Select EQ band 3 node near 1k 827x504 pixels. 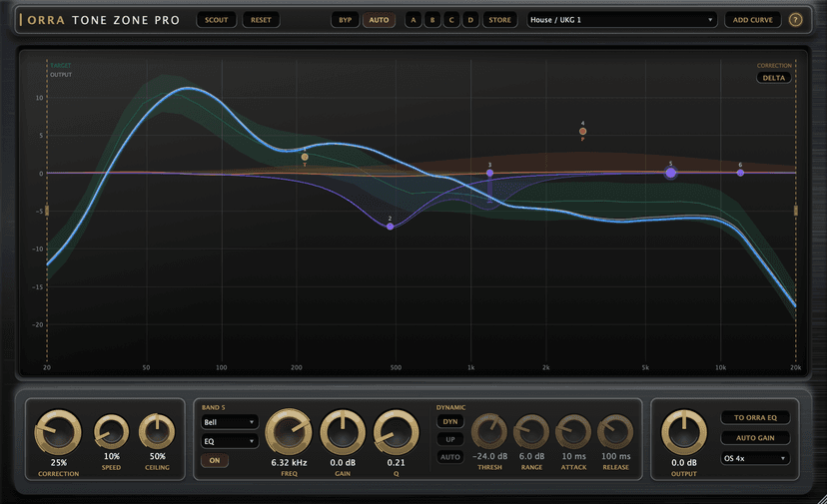(490, 173)
